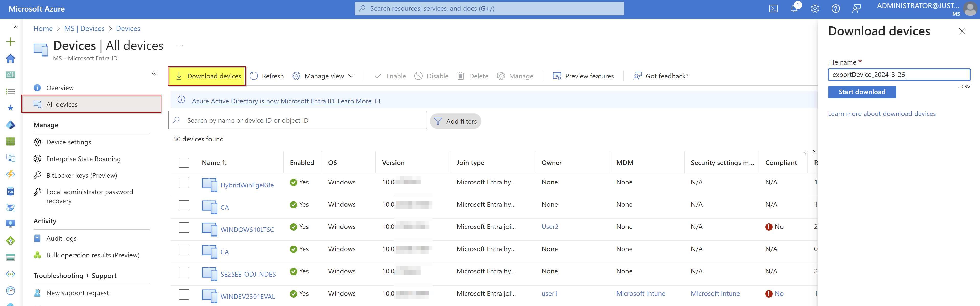Click the File name input field
The height and width of the screenshot is (306, 980).
tap(899, 75)
